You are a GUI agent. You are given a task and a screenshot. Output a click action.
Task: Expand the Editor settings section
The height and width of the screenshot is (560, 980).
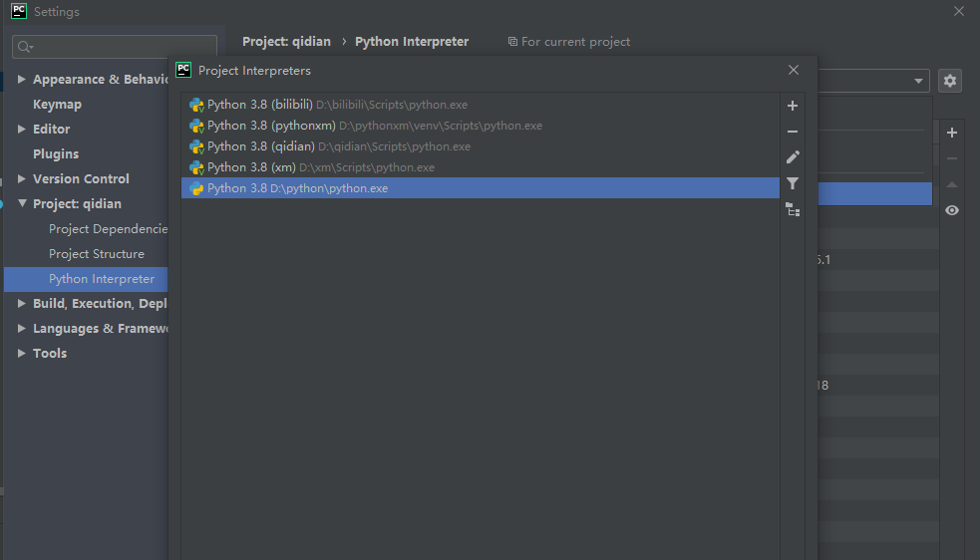[x=21, y=129]
